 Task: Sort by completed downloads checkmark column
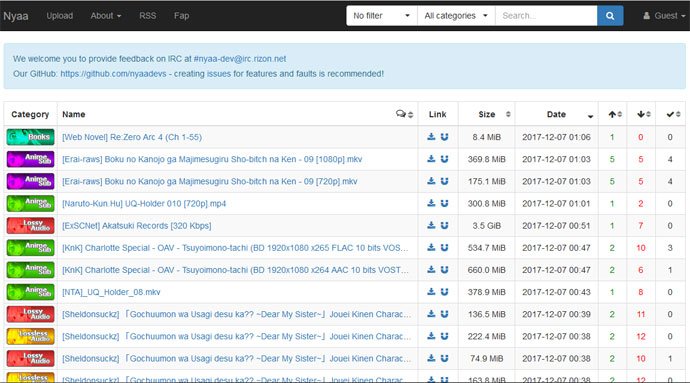(x=671, y=114)
